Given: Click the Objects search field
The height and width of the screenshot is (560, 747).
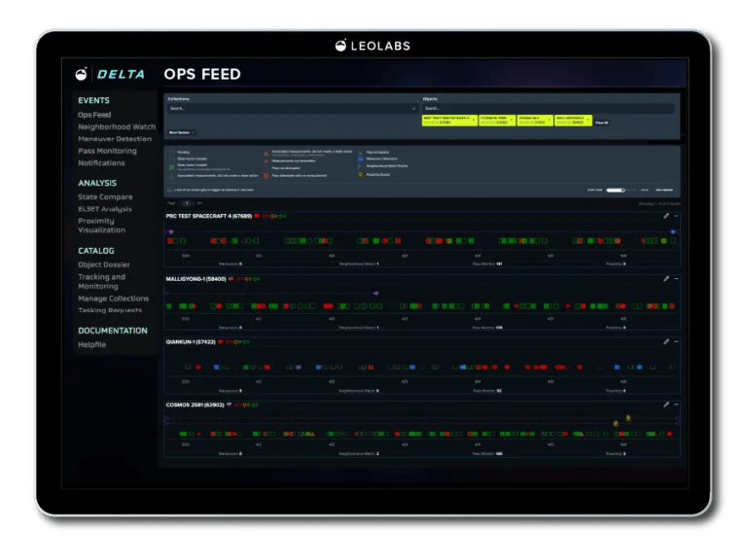Looking at the screenshot, I should coord(549,109).
